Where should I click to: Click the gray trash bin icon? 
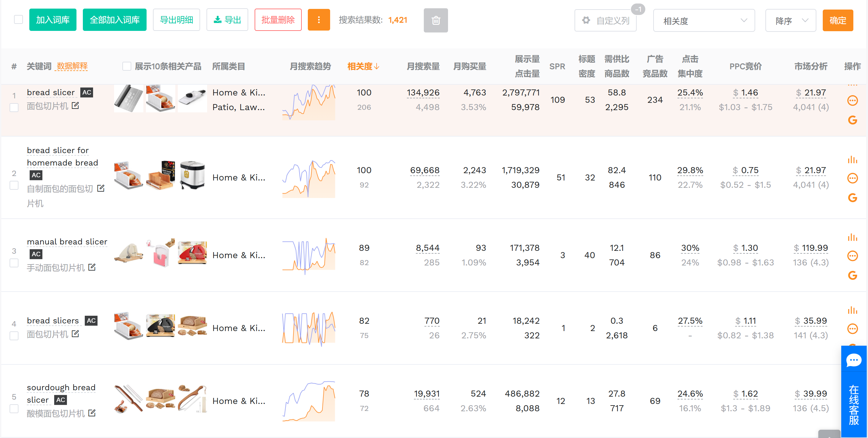[435, 21]
